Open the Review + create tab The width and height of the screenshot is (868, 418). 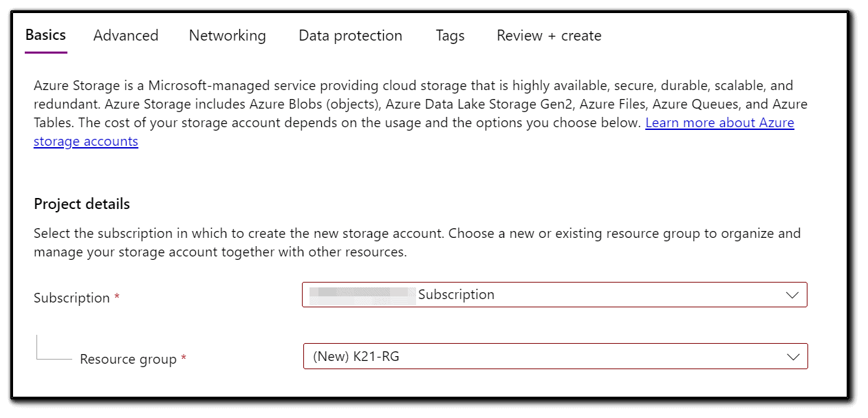[548, 35]
